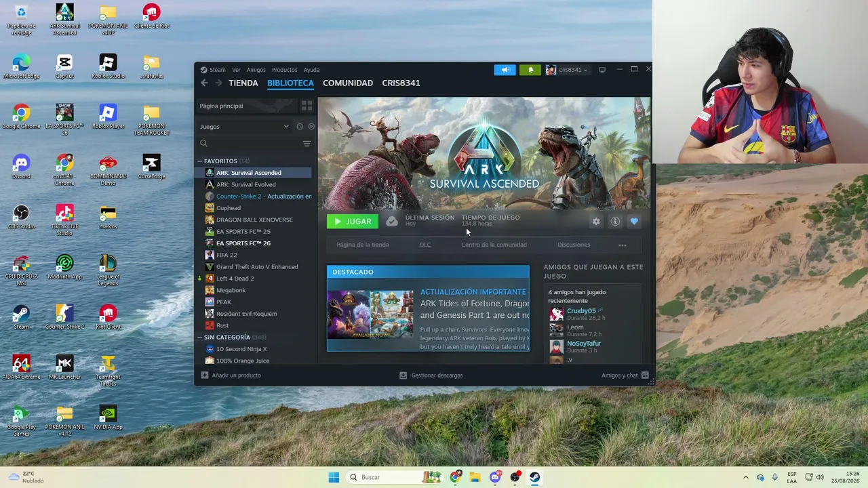
Task: Click the green JUGAR button
Action: [x=352, y=222]
